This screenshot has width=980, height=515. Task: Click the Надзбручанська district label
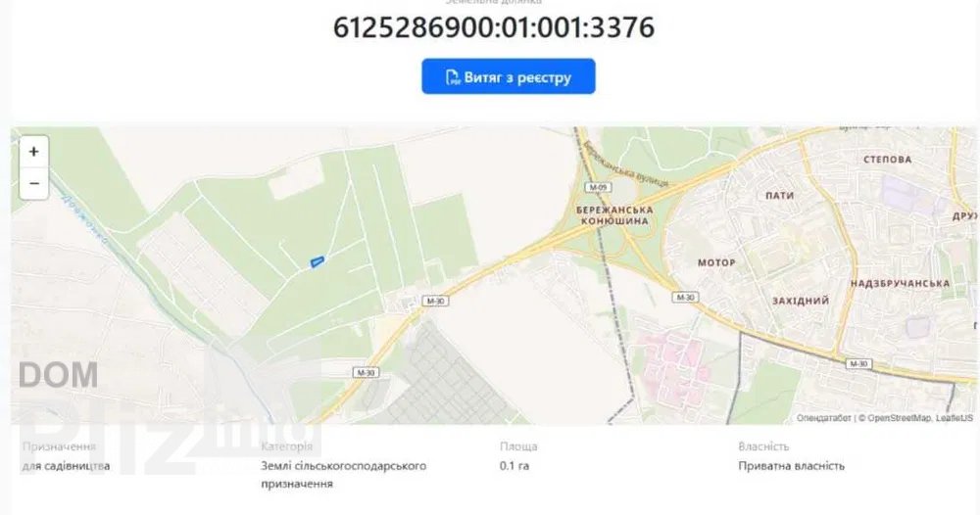coord(900,283)
